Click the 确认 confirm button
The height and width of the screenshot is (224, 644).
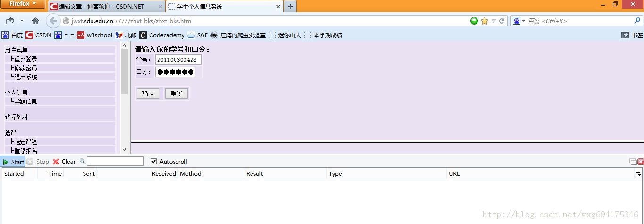coord(148,94)
